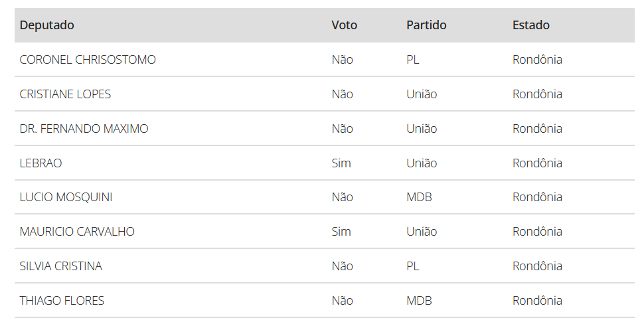Click the LEBRAO deputy name
This screenshot has width=644, height=326.
point(40,163)
